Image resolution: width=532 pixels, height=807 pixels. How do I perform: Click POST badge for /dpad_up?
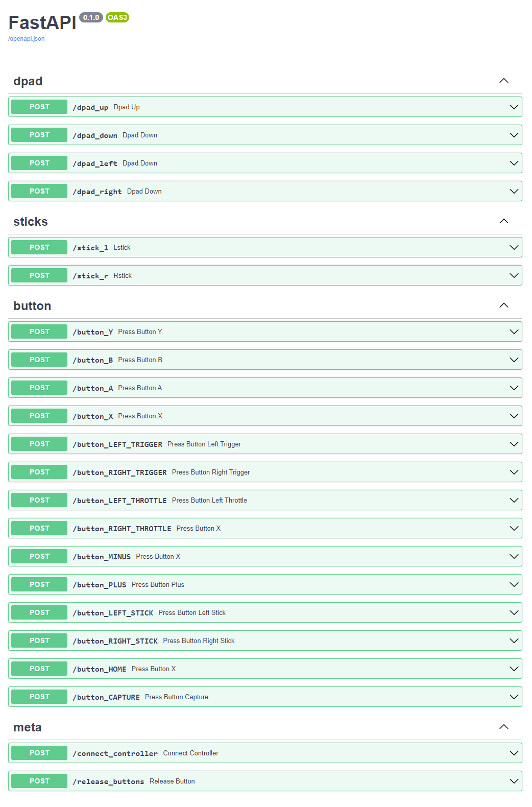click(39, 107)
